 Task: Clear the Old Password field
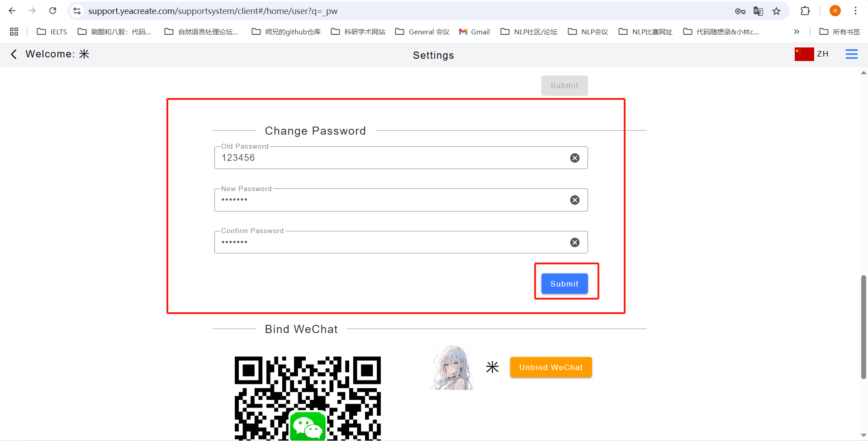pos(574,158)
